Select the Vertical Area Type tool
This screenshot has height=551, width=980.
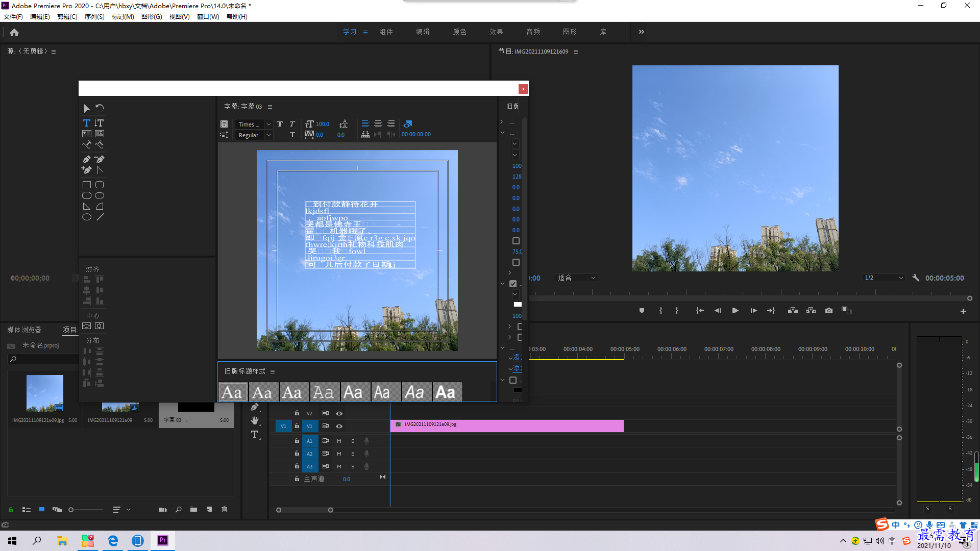tap(100, 134)
